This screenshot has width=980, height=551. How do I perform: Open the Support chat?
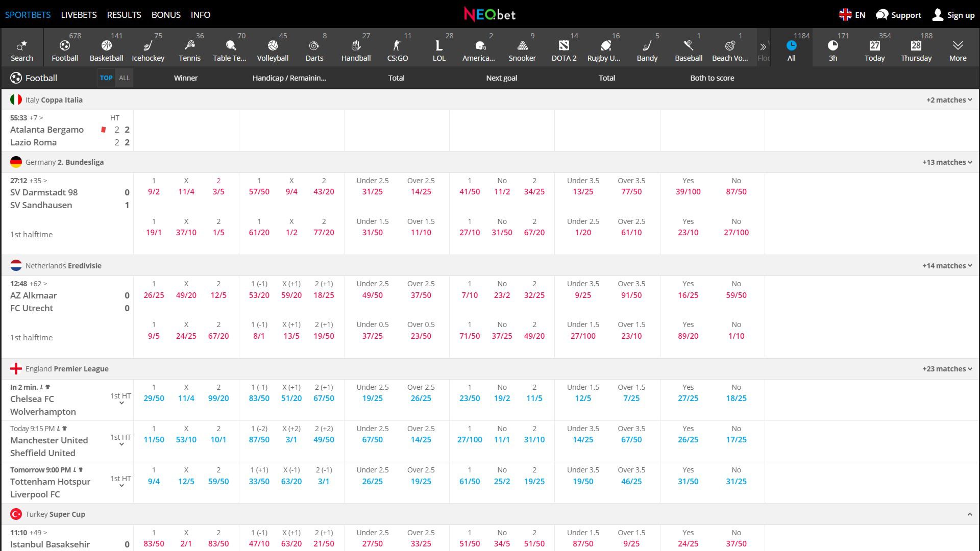pos(898,15)
